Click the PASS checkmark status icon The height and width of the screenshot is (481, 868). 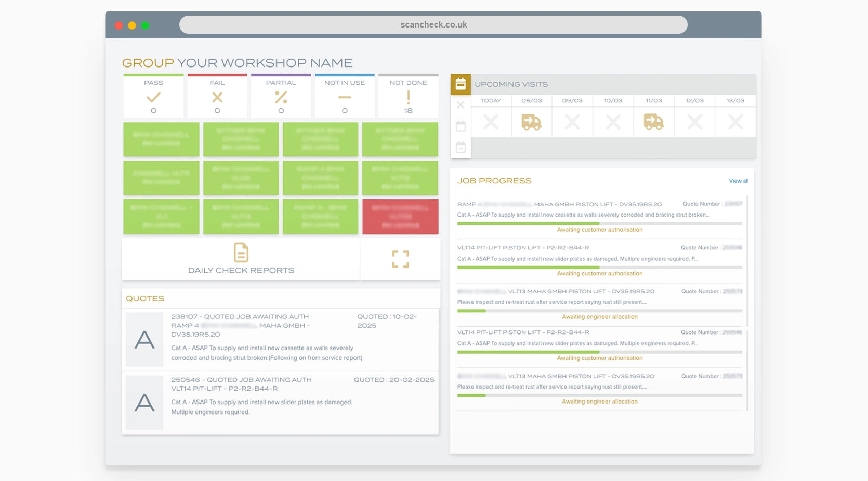153,97
